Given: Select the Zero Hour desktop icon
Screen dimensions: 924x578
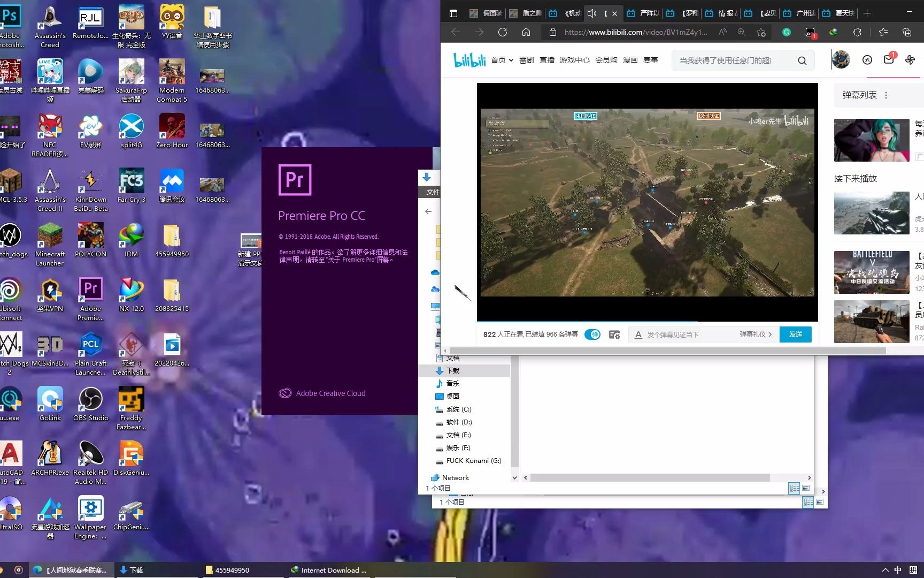Looking at the screenshot, I should coord(172,131).
